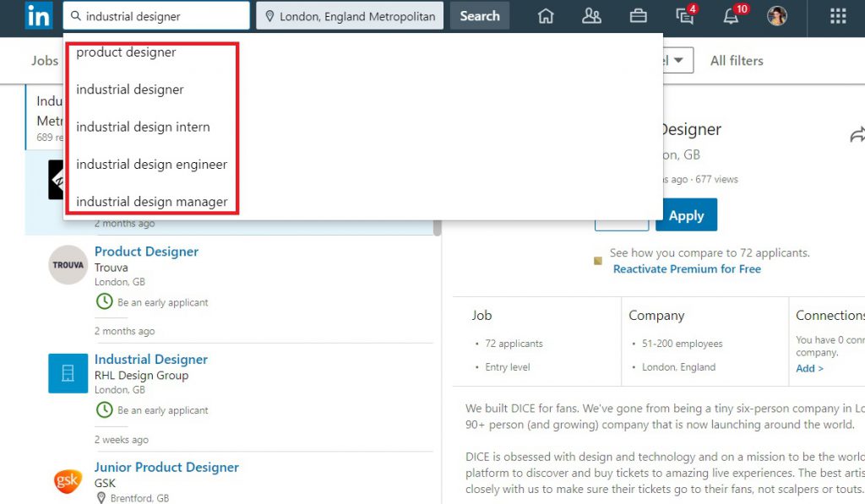Click early applicant clock icon under RHL
865x504 pixels.
coord(104,409)
